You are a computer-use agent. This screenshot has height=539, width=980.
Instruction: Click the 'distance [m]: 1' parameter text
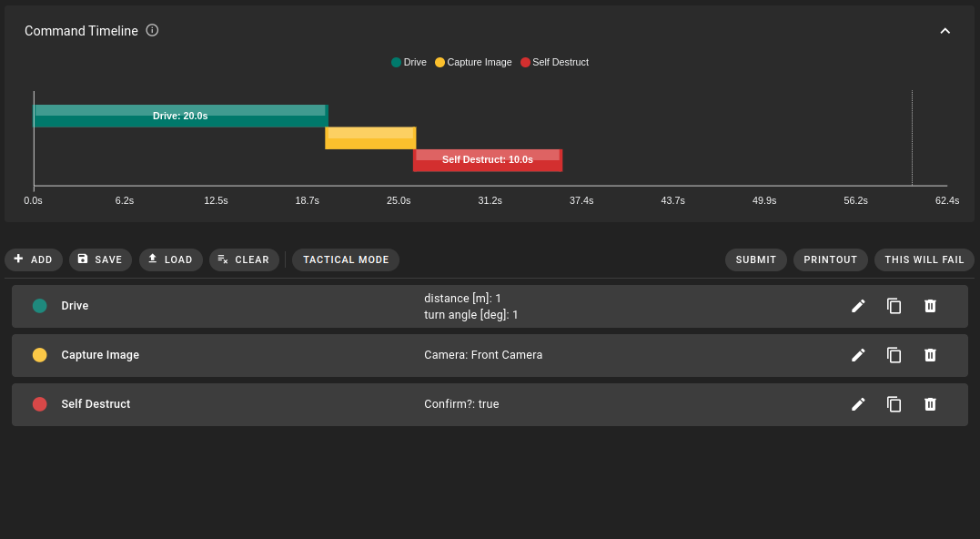coord(462,299)
